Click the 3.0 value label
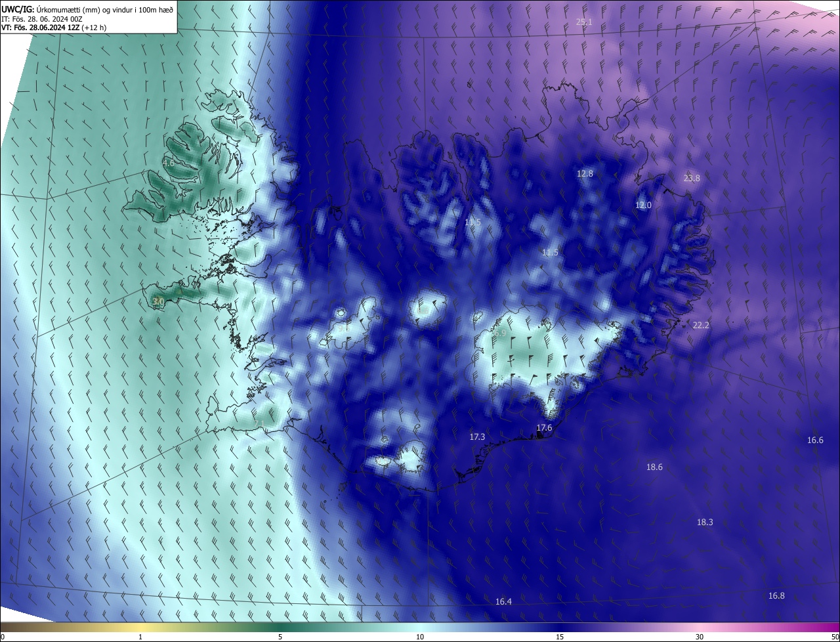 (157, 301)
